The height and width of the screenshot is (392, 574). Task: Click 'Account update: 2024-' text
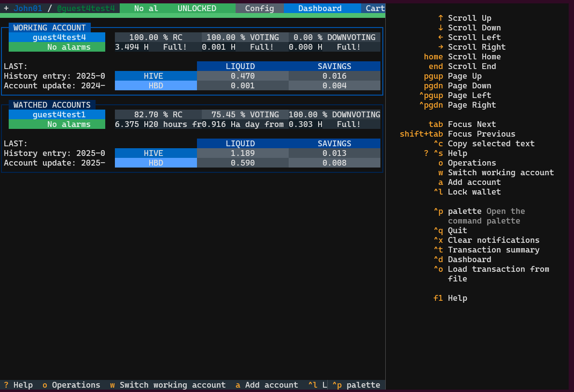coord(55,85)
